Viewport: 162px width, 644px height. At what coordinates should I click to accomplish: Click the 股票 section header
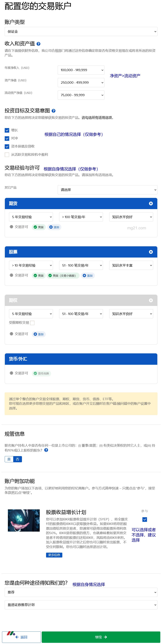[x=81, y=252]
